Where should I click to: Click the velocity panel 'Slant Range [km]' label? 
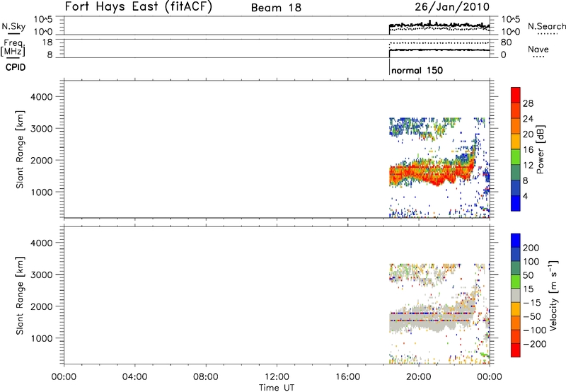click(20, 296)
